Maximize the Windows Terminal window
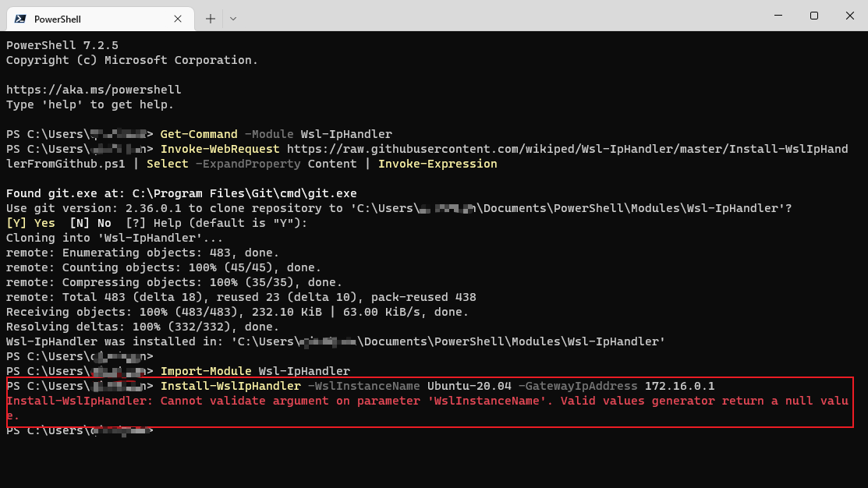The width and height of the screenshot is (868, 488). (x=813, y=16)
